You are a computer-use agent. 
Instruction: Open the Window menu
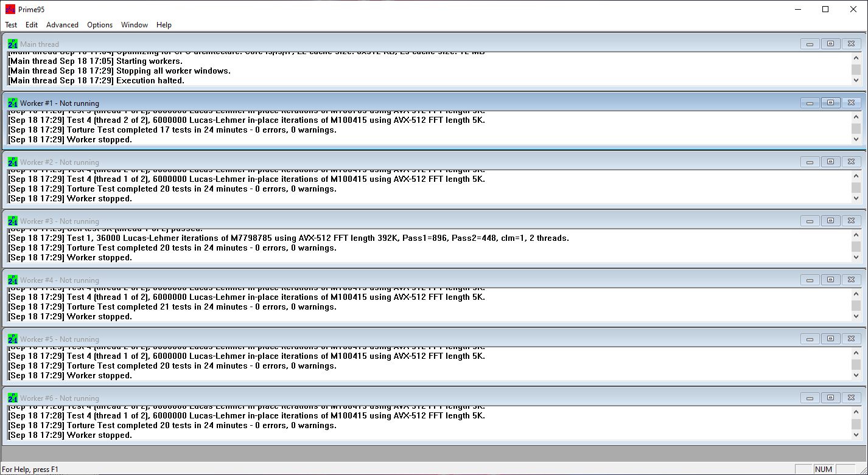135,25
